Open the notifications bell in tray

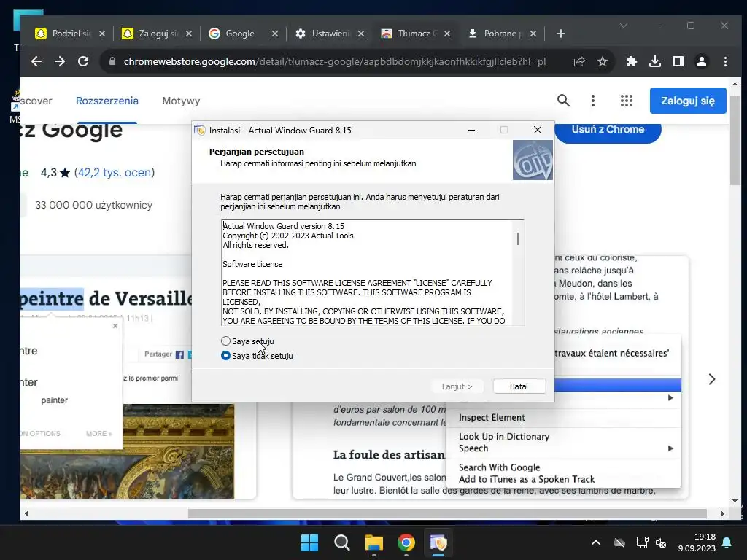pyautogui.click(x=727, y=542)
